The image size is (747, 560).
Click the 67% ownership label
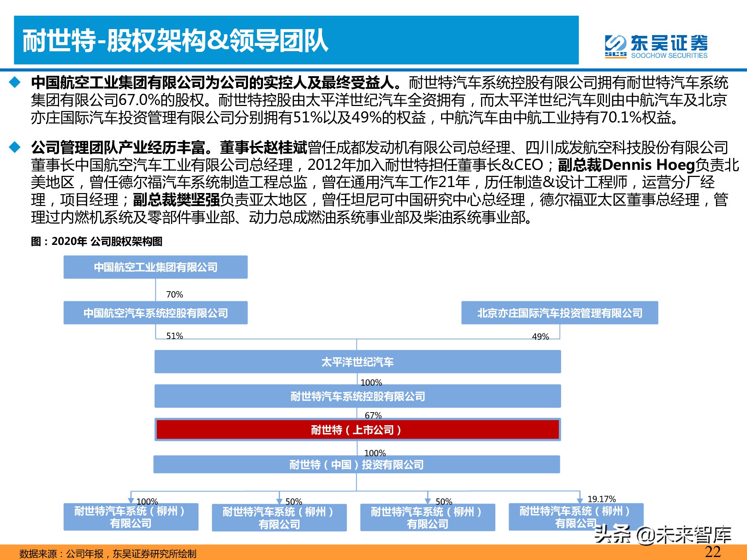tap(373, 416)
